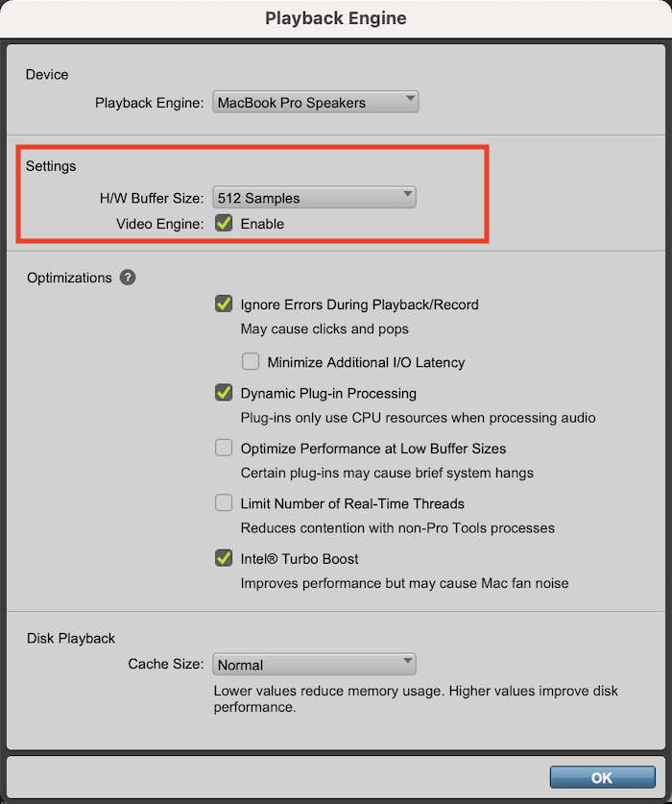672x804 pixels.
Task: Open the Cache Size dropdown
Action: point(314,665)
